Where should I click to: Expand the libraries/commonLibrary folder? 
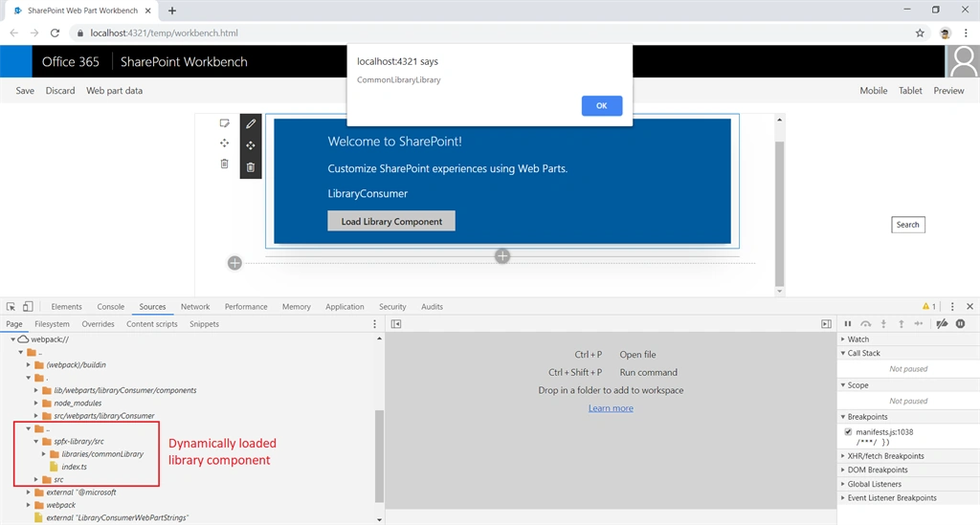click(44, 454)
